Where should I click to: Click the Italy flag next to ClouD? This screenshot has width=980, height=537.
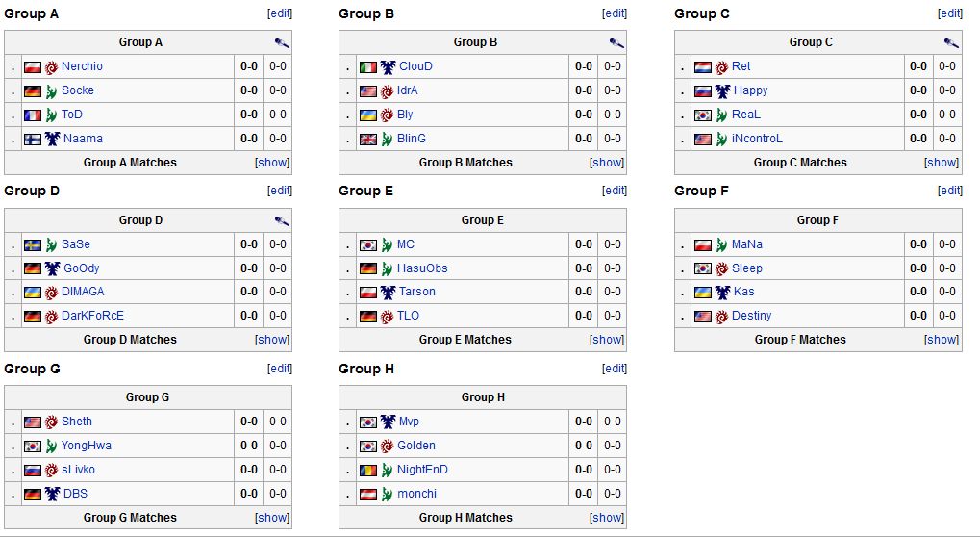(368, 67)
